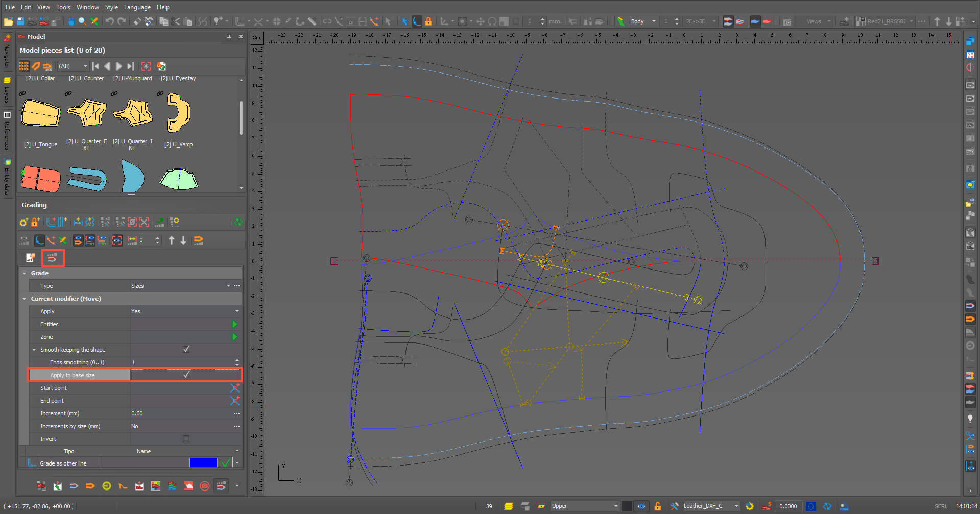Click the orange padlock-plus icon in Grading

[35, 222]
